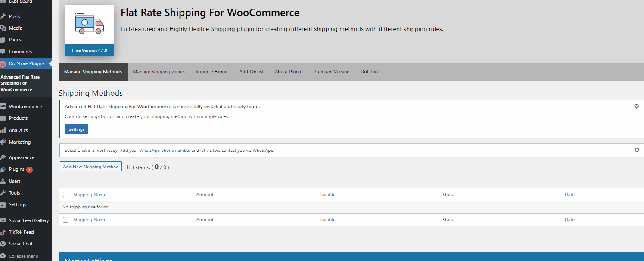This screenshot has width=644, height=261.
Task: Open WooCommerce menu in sidebar
Action: point(26,107)
